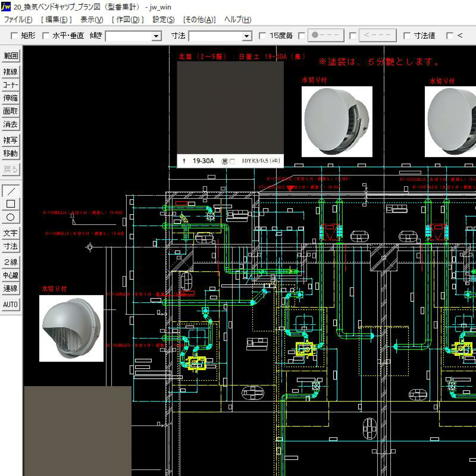The height and width of the screenshot is (476, 476).
Task: Open the 傾き (slope) dropdown list
Action: pos(157,36)
